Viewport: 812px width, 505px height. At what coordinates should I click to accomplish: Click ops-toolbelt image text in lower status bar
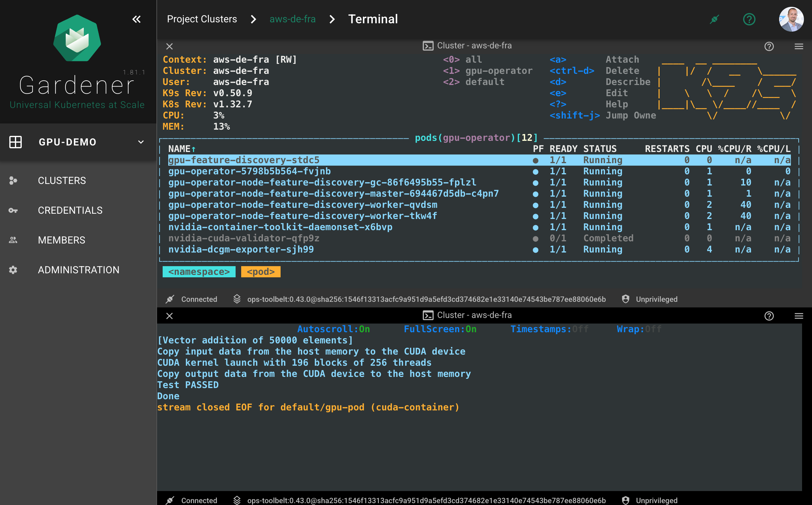426,500
